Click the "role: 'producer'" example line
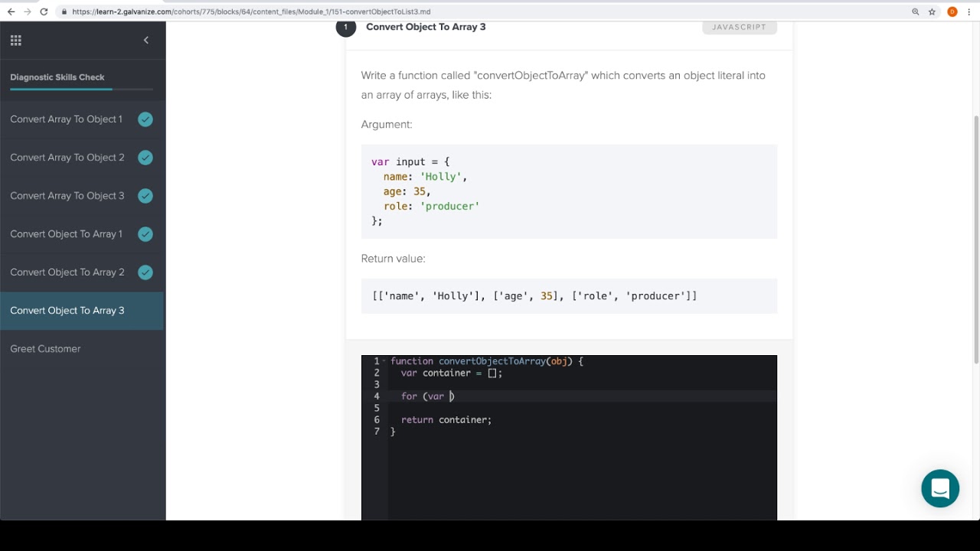Image resolution: width=980 pixels, height=551 pixels. pyautogui.click(x=432, y=207)
